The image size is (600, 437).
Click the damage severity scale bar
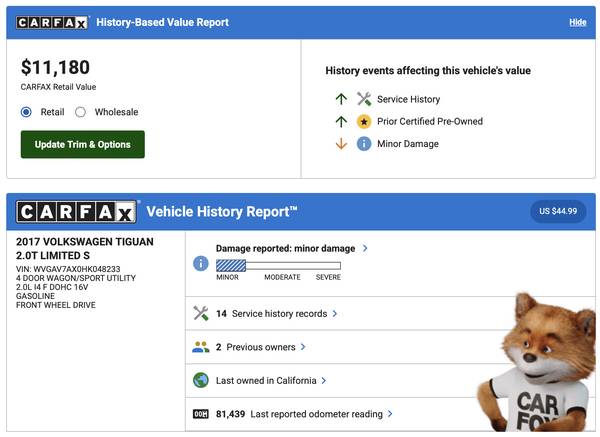click(x=278, y=265)
